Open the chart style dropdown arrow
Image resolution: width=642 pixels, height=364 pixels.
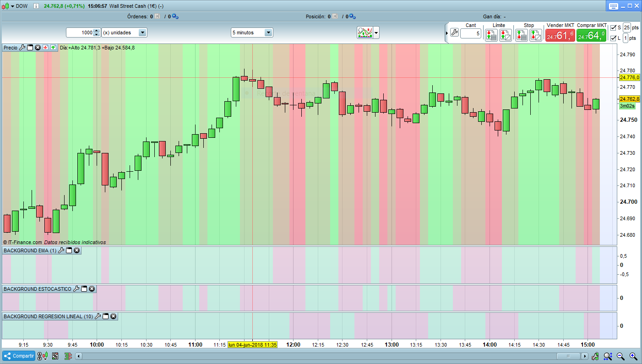(x=376, y=33)
